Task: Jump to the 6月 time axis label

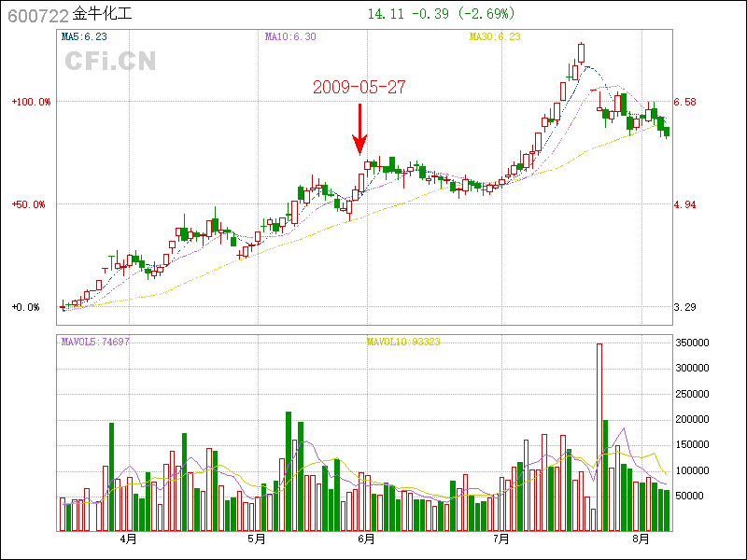Action: 367,539
